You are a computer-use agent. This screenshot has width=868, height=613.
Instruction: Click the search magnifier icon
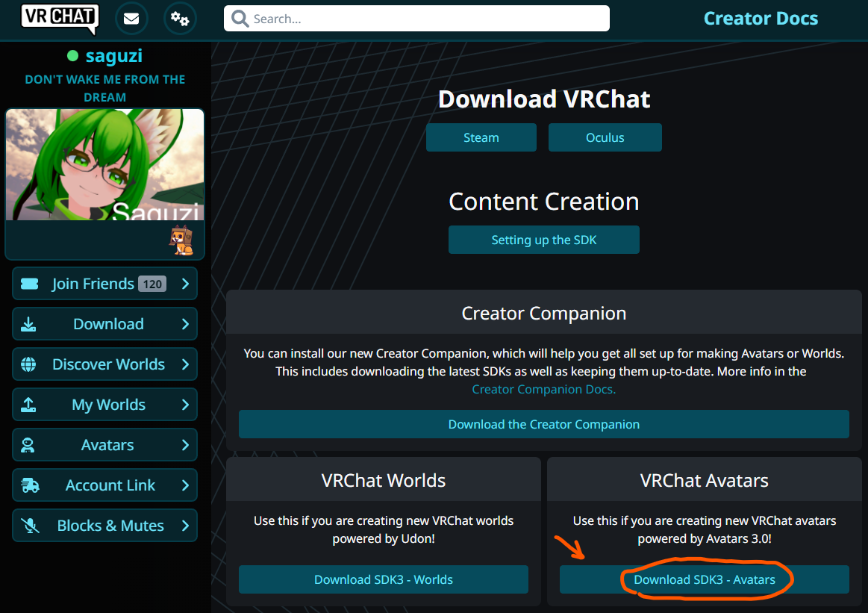click(x=240, y=19)
